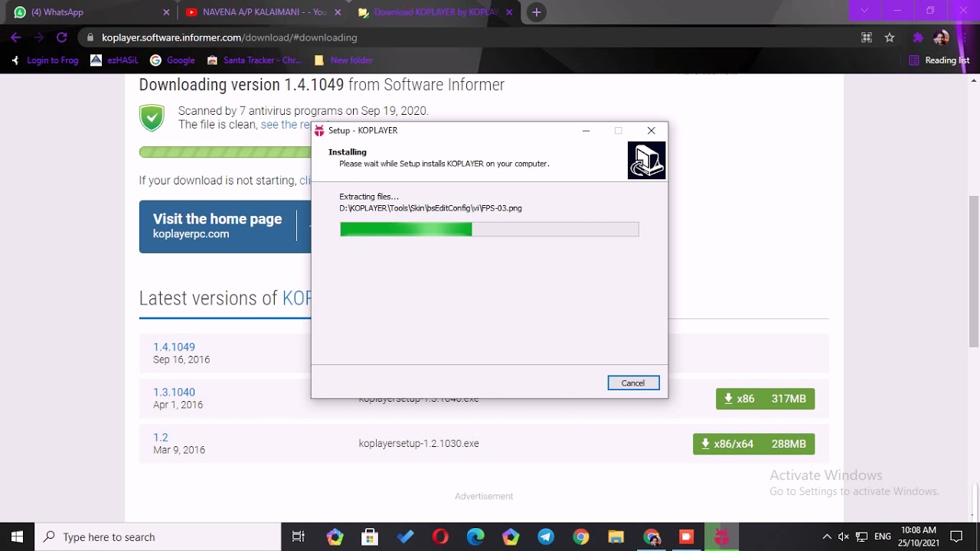This screenshot has width=980, height=551.
Task: Reload the current page
Action: (x=62, y=37)
